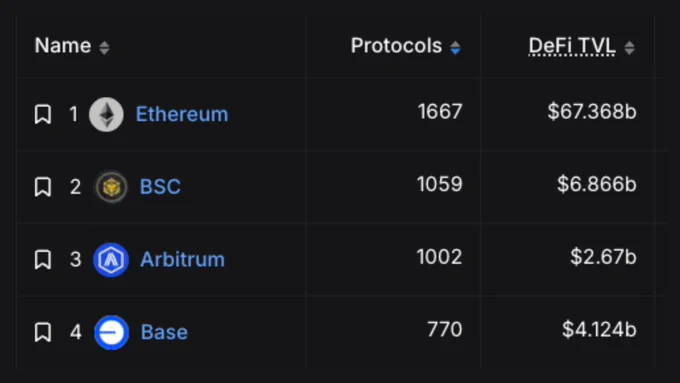Image resolution: width=680 pixels, height=383 pixels.
Task: Click the Protocols column header text
Action: 396,46
